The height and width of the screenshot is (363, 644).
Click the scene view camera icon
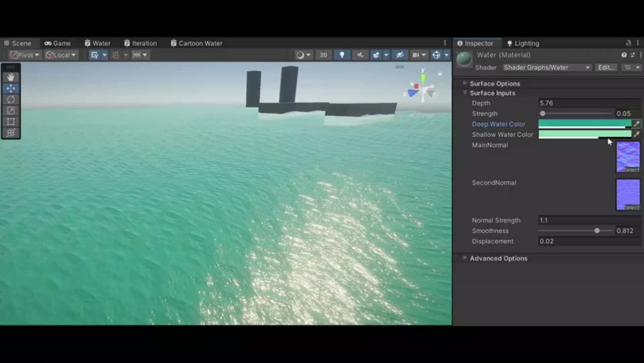tap(416, 55)
